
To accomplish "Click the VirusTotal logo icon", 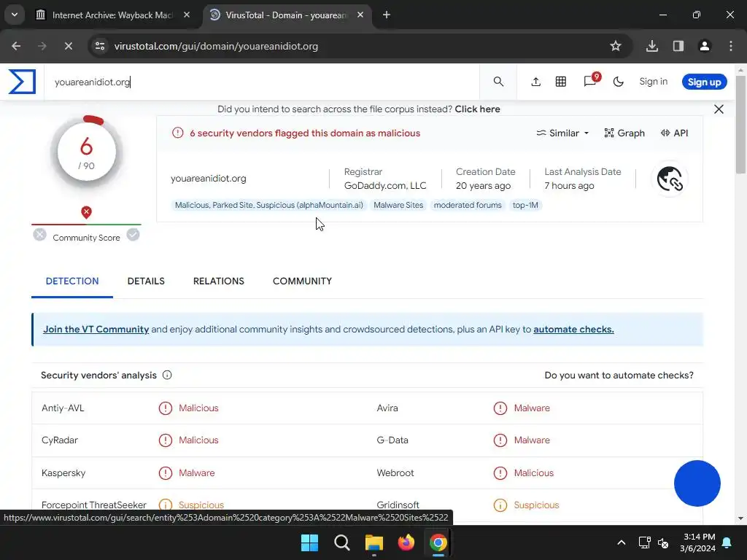I will click(x=22, y=82).
